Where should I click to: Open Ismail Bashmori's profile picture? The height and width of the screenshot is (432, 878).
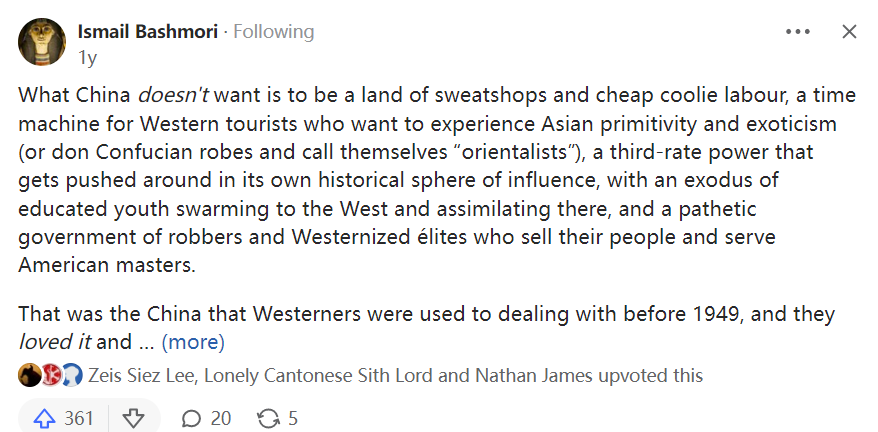coord(43,43)
